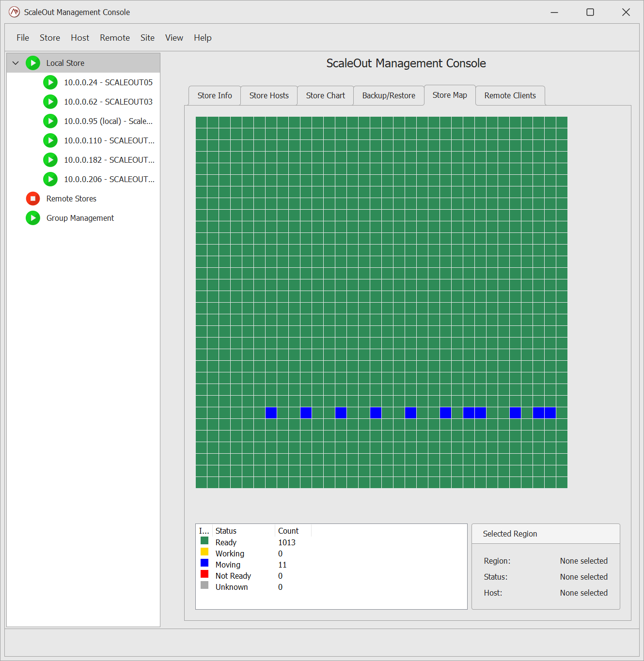The image size is (644, 661).
Task: Click status icon beside 10.0.0.182 host
Action: click(x=50, y=160)
